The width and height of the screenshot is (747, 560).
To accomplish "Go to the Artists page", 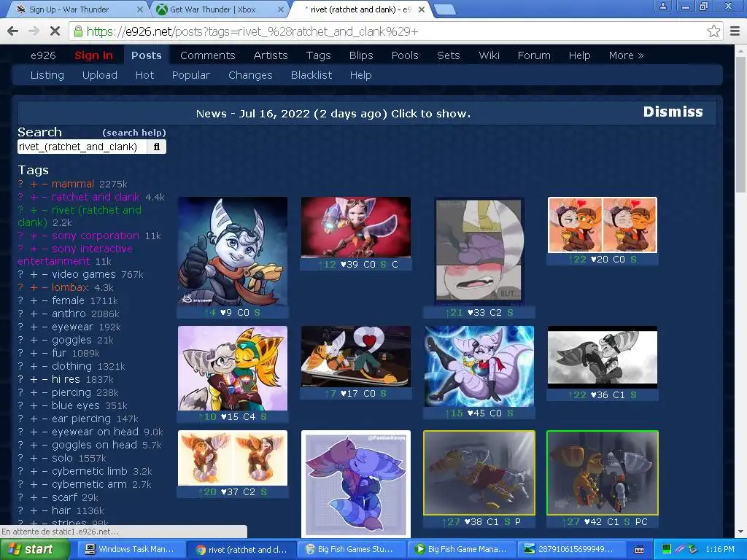I will coord(271,55).
